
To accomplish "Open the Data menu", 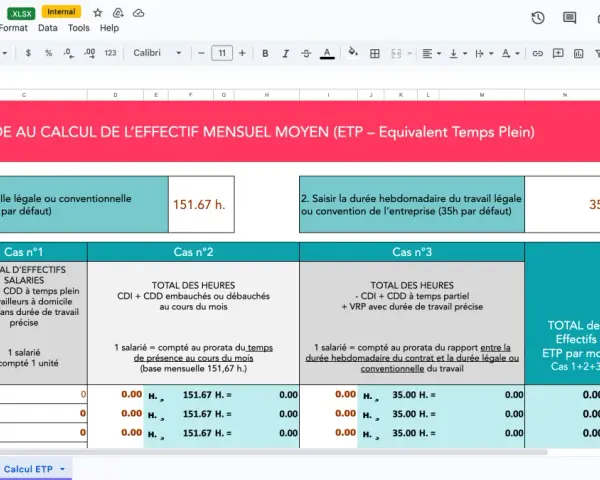I will (x=47, y=28).
